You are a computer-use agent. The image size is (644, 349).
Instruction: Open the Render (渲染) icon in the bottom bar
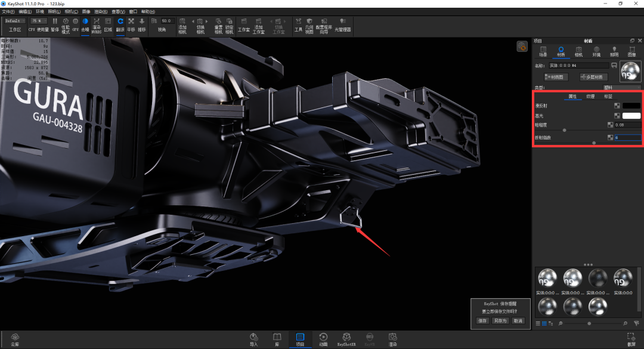pyautogui.click(x=393, y=339)
